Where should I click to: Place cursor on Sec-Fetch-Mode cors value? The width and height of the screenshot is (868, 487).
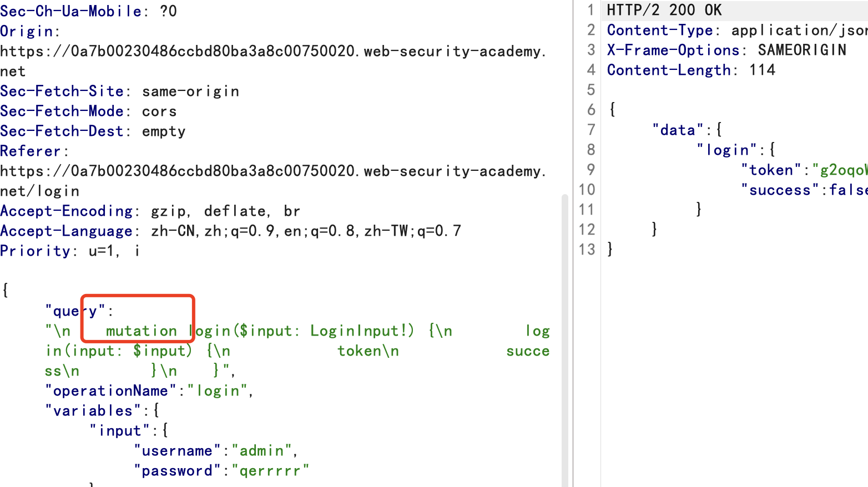159,111
